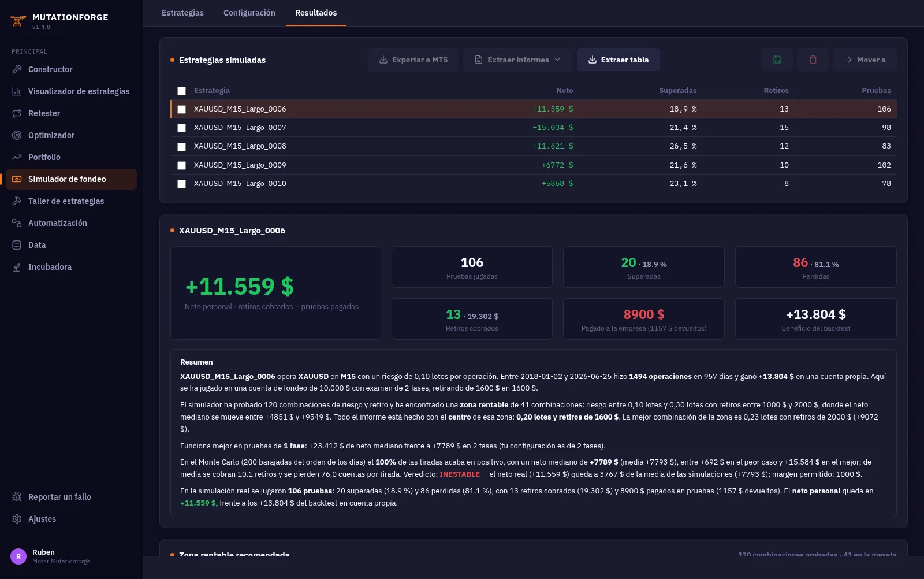Image resolution: width=924 pixels, height=579 pixels.
Task: Click the Visualizador de estrategias chart icon
Action: coord(17,91)
